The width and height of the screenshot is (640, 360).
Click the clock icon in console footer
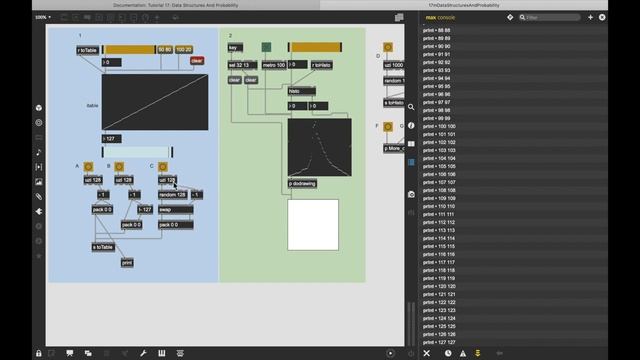click(x=448, y=353)
